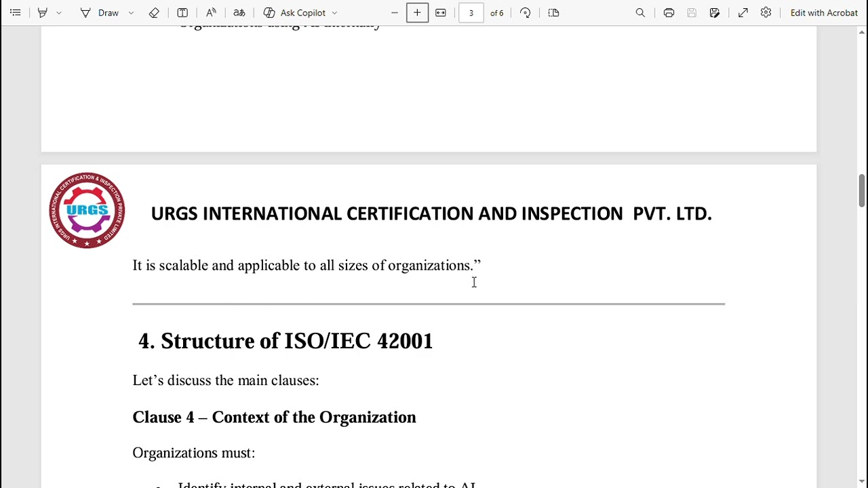The height and width of the screenshot is (488, 868).
Task: Open the table of contents sidebar
Action: pyautogui.click(x=15, y=13)
